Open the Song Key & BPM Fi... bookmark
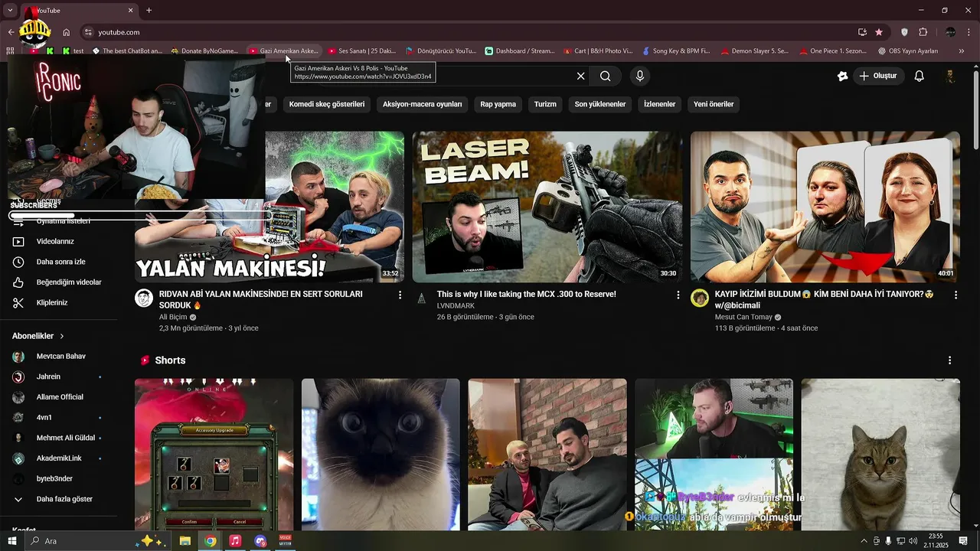 [x=676, y=51]
